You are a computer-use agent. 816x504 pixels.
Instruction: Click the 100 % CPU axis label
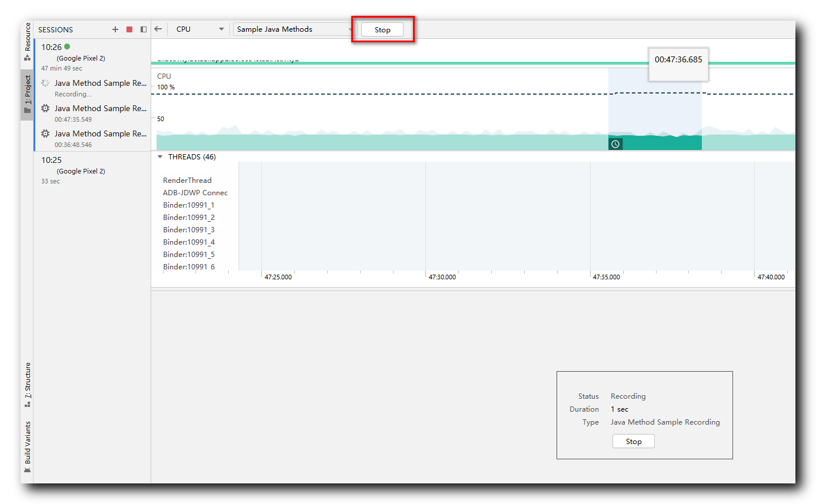click(166, 87)
